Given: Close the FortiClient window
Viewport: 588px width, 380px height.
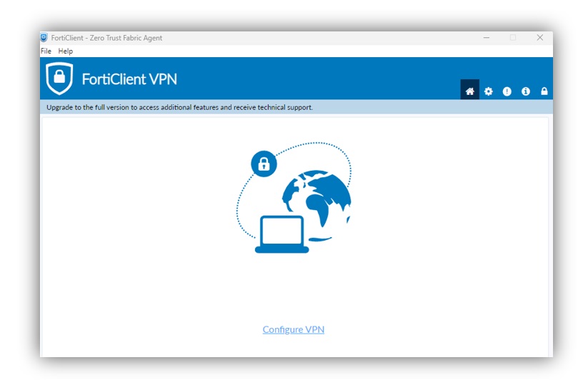Looking at the screenshot, I should coord(539,37).
